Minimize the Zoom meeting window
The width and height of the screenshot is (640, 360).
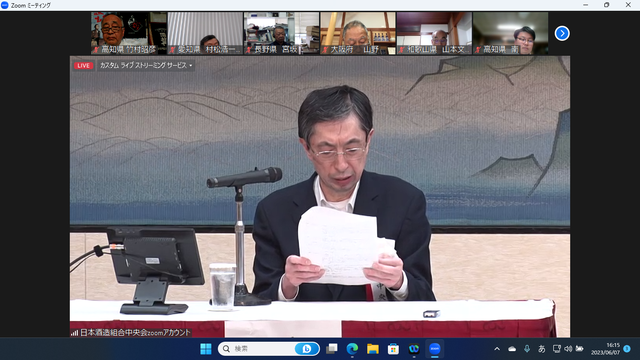(x=585, y=5)
